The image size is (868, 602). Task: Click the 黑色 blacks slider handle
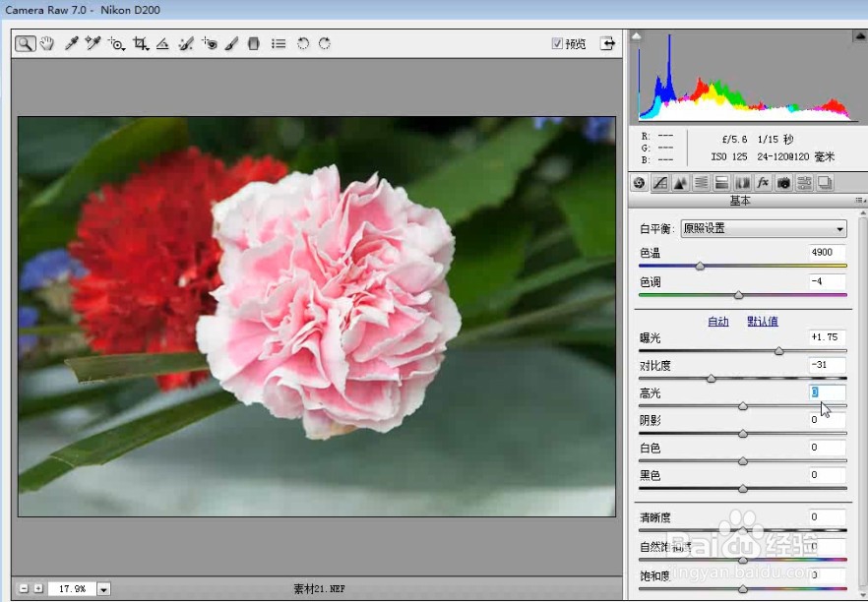[x=743, y=489]
